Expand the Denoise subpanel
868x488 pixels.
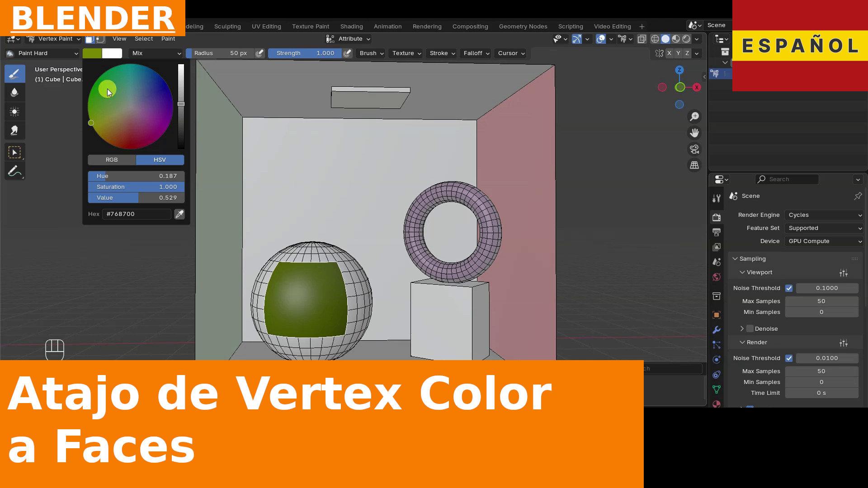click(x=742, y=329)
